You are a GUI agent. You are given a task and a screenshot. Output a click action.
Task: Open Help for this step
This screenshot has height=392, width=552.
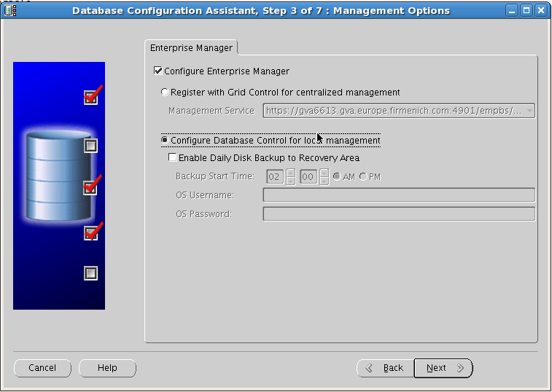tap(107, 368)
